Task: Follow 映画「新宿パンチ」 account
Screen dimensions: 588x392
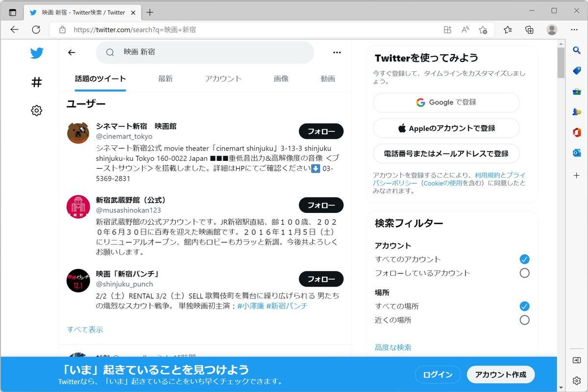Action: (x=321, y=279)
